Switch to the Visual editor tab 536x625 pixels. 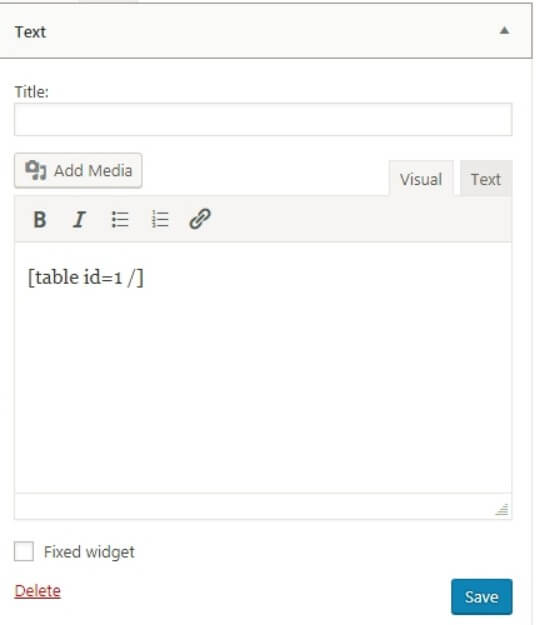pos(421,179)
